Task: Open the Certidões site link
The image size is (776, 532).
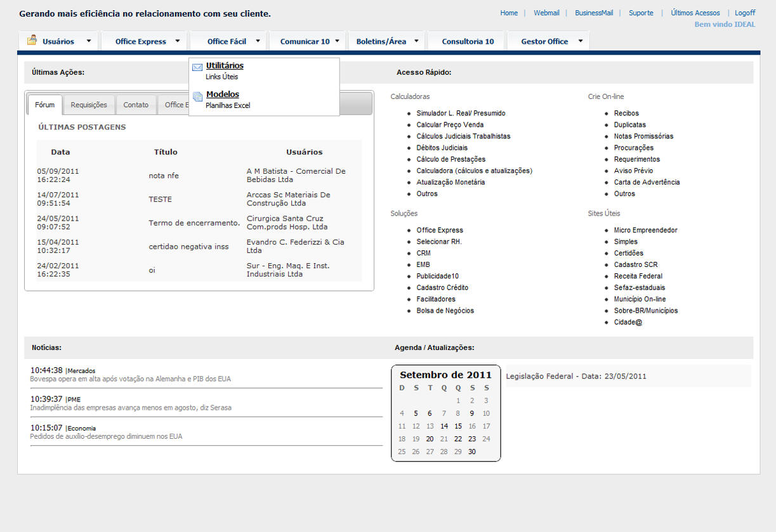Action: pos(628,253)
